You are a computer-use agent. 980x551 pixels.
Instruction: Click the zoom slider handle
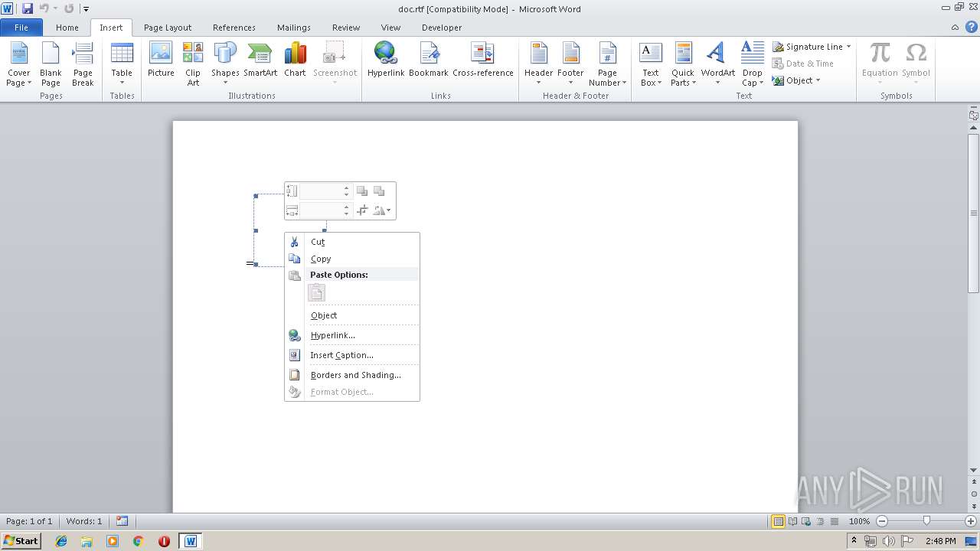926,521
